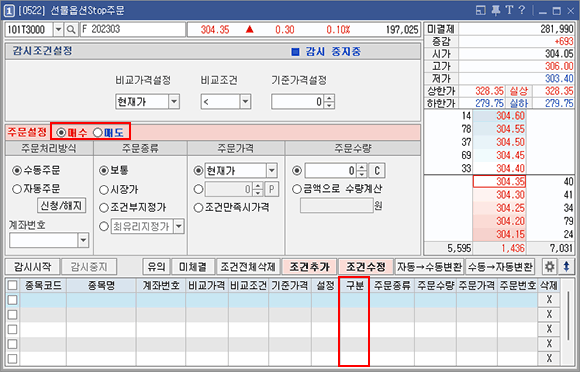
Task: Select 수동주문 radio option
Action: point(17,170)
